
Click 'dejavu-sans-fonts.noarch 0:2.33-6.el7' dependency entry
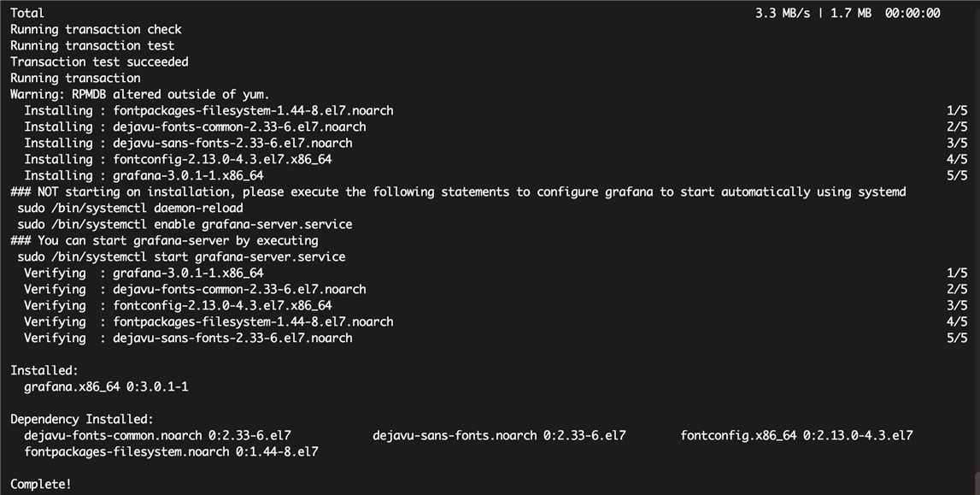pos(499,436)
